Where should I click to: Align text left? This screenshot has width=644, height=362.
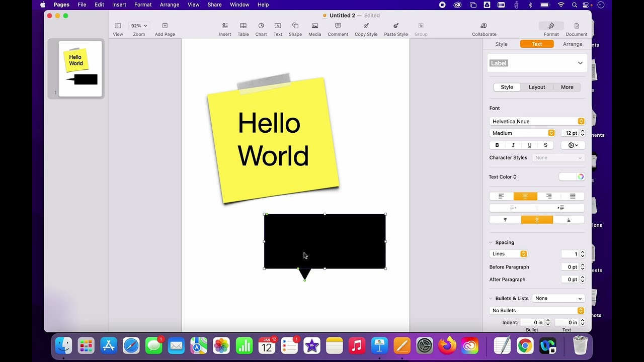501,196
